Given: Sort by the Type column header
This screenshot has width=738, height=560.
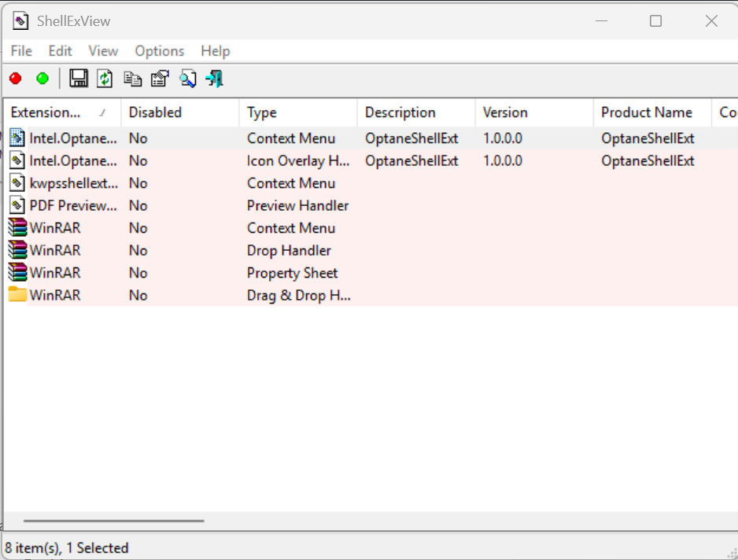Looking at the screenshot, I should (x=298, y=112).
